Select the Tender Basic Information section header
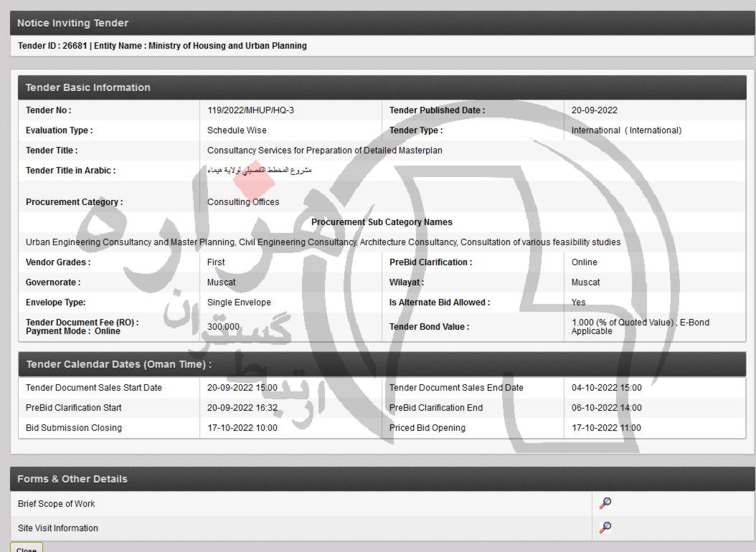The height and width of the screenshot is (552, 756). (88, 87)
